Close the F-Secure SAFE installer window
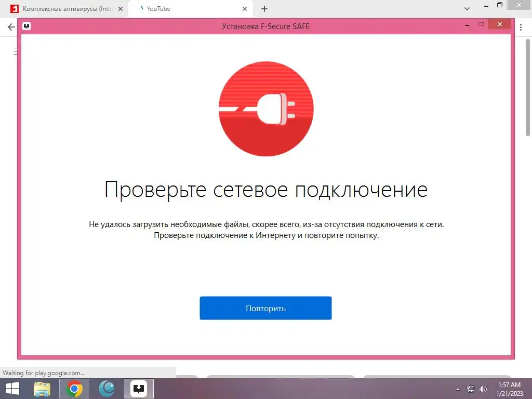The width and height of the screenshot is (532, 399). click(x=499, y=24)
